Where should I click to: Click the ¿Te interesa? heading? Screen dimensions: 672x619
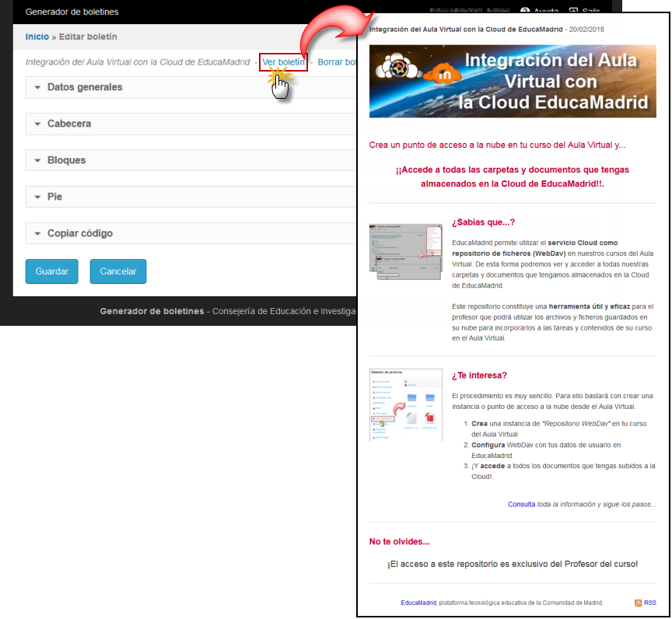click(x=479, y=376)
